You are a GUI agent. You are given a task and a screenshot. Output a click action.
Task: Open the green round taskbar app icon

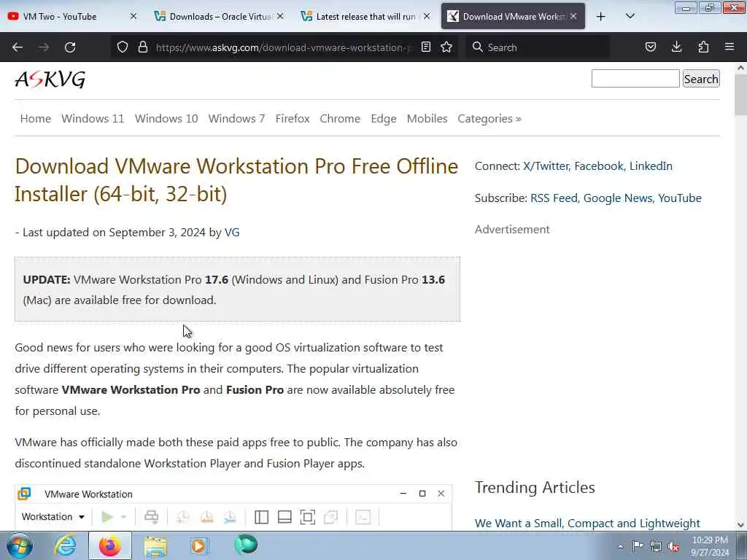(x=246, y=544)
